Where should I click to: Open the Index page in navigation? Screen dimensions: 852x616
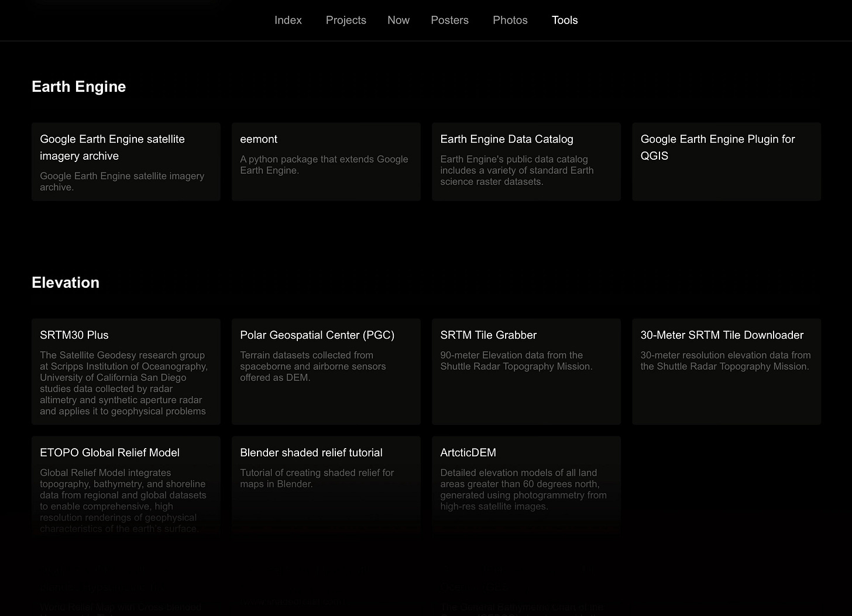288,20
